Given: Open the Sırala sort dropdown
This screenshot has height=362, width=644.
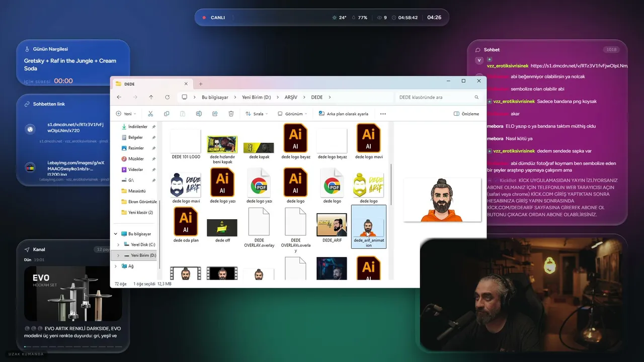Looking at the screenshot, I should point(257,114).
